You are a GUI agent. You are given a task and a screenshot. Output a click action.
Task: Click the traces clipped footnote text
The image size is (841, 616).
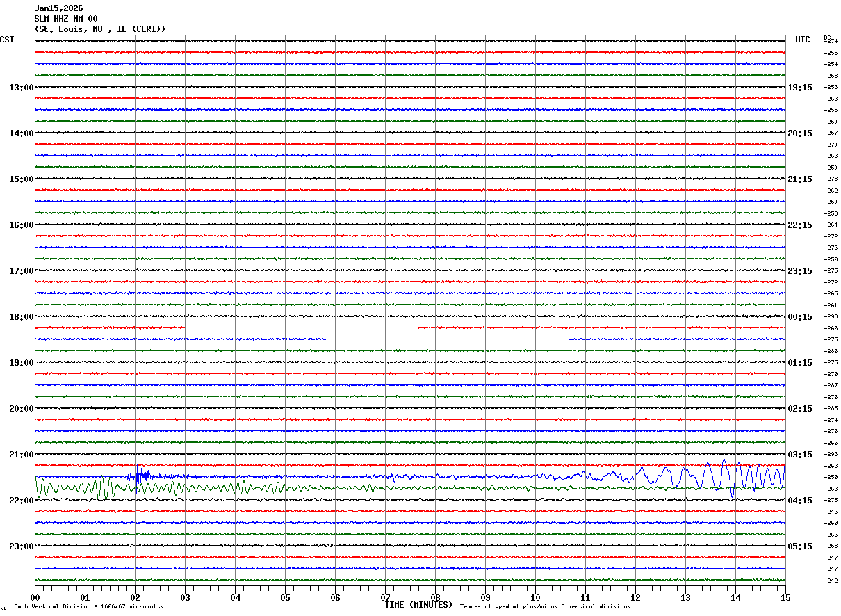pyautogui.click(x=545, y=606)
